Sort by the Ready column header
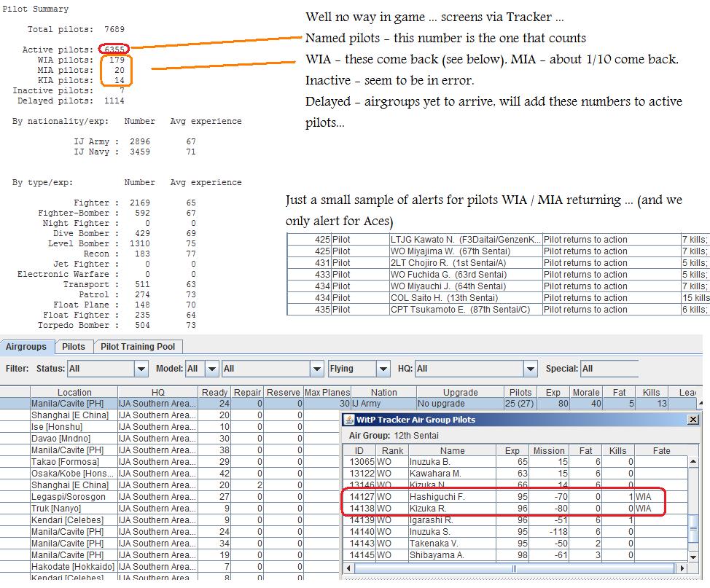The height and width of the screenshot is (588, 710). point(214,393)
